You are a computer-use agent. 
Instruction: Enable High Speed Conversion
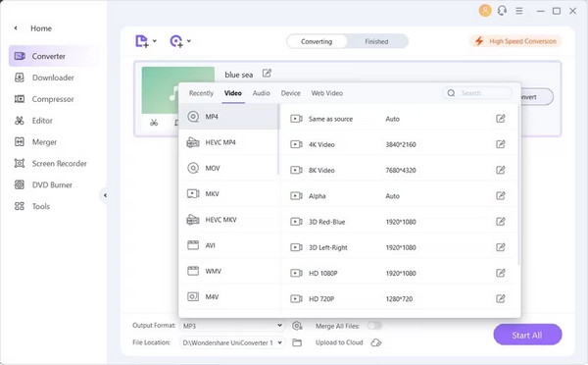click(x=515, y=41)
